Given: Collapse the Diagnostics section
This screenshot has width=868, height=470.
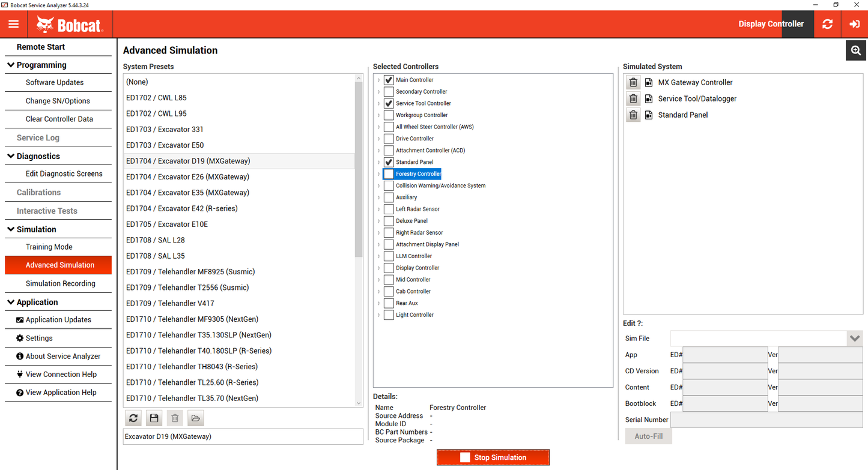Looking at the screenshot, I should [x=11, y=156].
